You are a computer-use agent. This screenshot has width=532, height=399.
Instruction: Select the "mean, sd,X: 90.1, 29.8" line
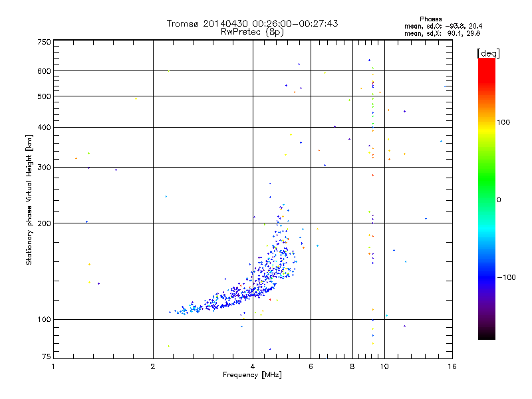(x=442, y=34)
